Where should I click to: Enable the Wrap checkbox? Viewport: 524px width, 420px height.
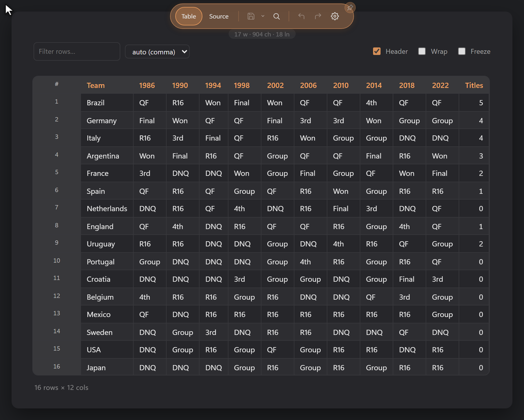pyautogui.click(x=422, y=51)
